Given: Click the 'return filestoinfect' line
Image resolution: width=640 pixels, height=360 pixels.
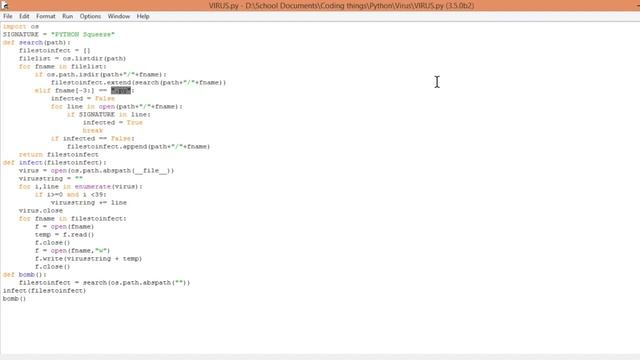Looking at the screenshot, I should click(59, 155).
